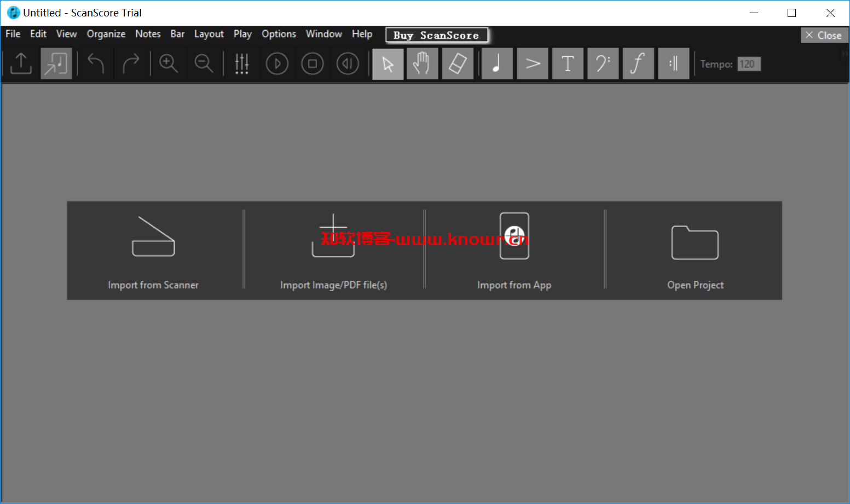Image resolution: width=850 pixels, height=504 pixels.
Task: Expand the toolbar overflow chevron
Action: (845, 54)
